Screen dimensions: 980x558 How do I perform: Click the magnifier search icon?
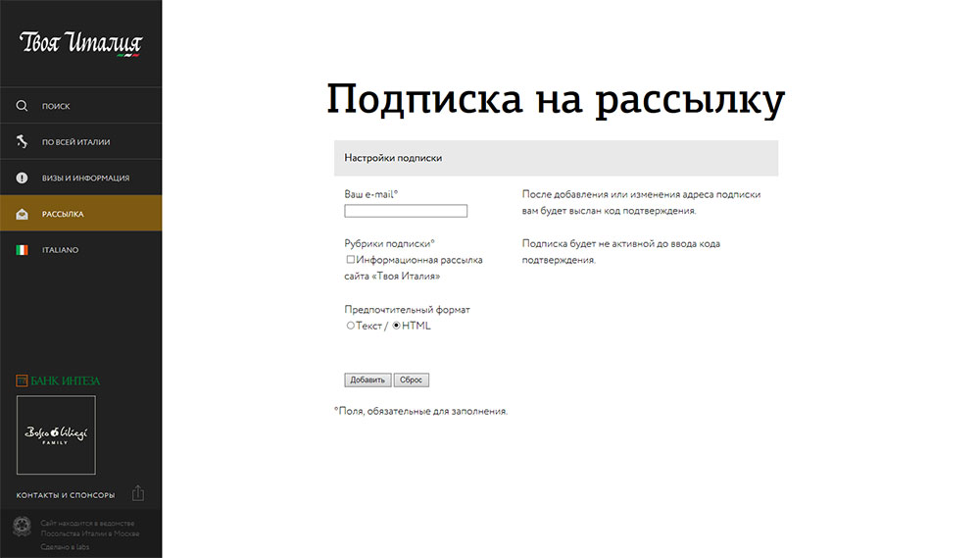tap(22, 106)
